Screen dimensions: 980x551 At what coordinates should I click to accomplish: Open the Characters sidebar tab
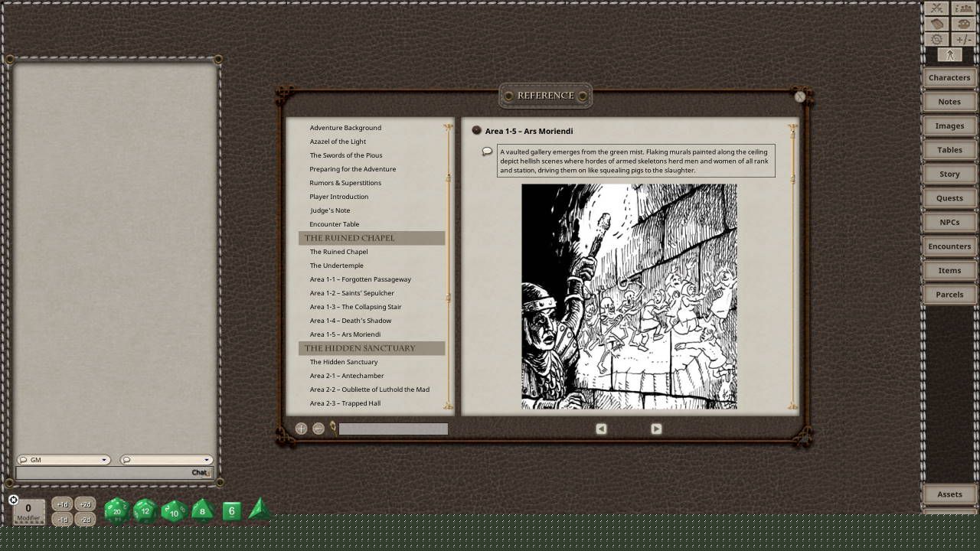click(949, 77)
